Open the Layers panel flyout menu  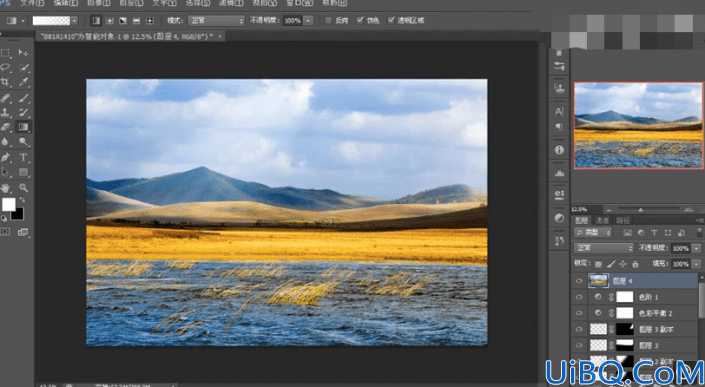[x=700, y=220]
